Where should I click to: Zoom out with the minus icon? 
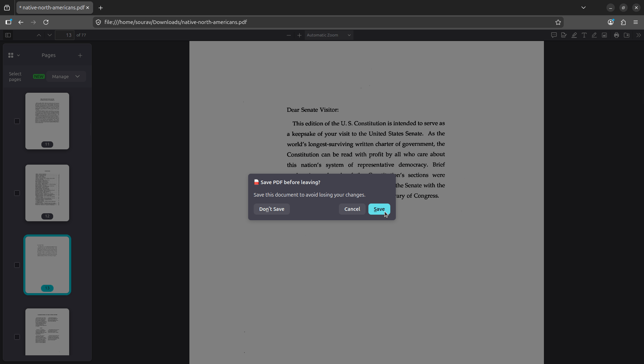[x=289, y=35]
